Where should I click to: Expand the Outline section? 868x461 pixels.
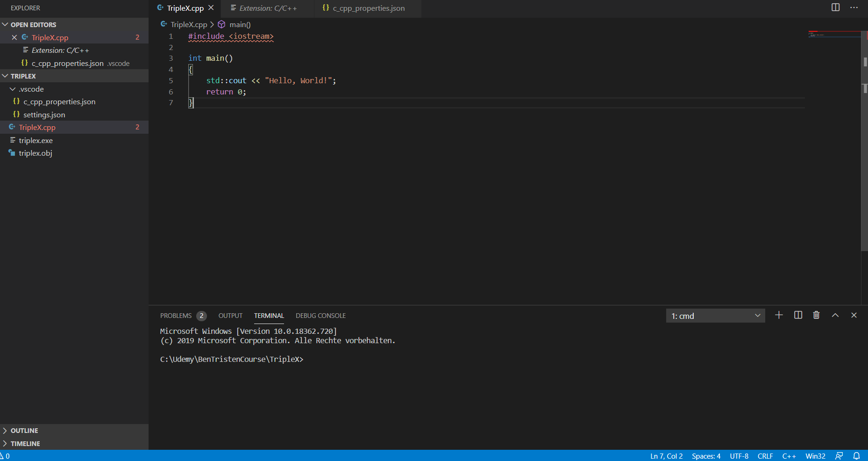point(6,431)
